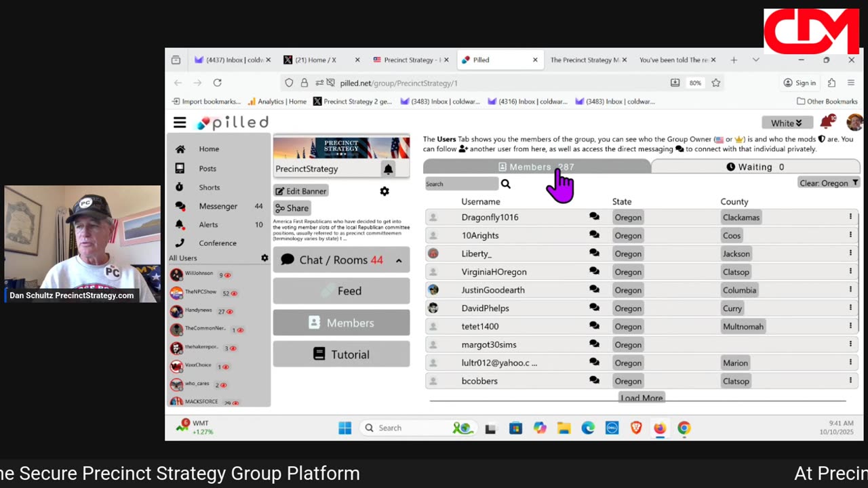Open group settings gear next to Edit Banner
This screenshot has width=868, height=488.
[384, 191]
